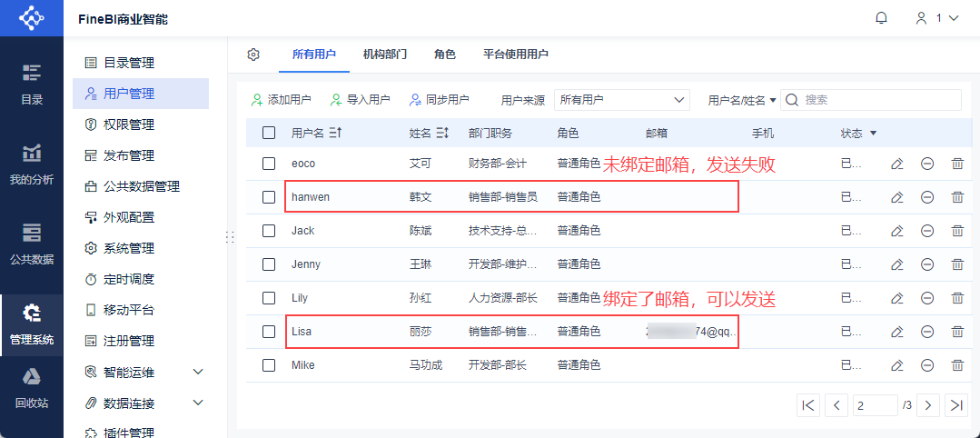Open the settings gear beside 所有用户 tab
The image size is (980, 438).
pos(253,55)
